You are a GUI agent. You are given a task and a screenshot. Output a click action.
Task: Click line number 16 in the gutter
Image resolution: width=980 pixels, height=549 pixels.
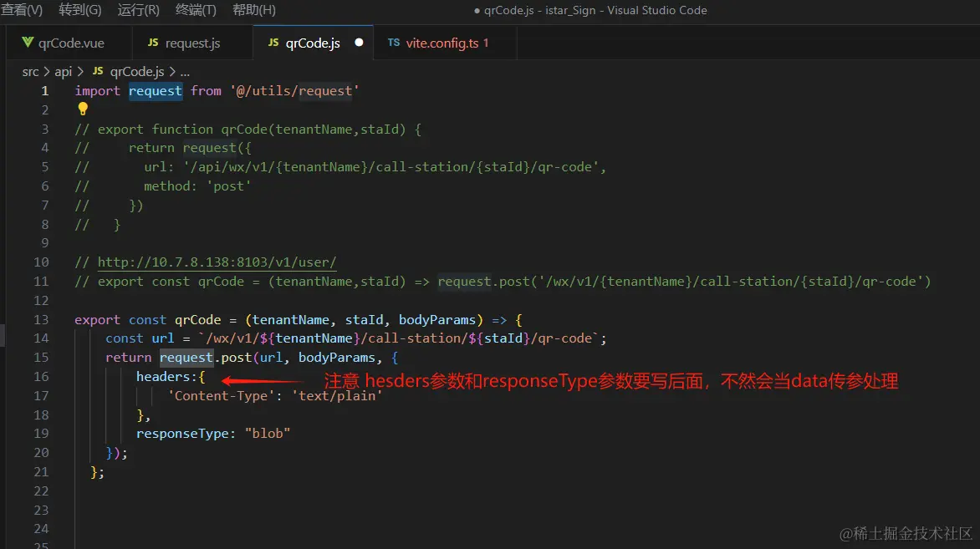pyautogui.click(x=41, y=377)
